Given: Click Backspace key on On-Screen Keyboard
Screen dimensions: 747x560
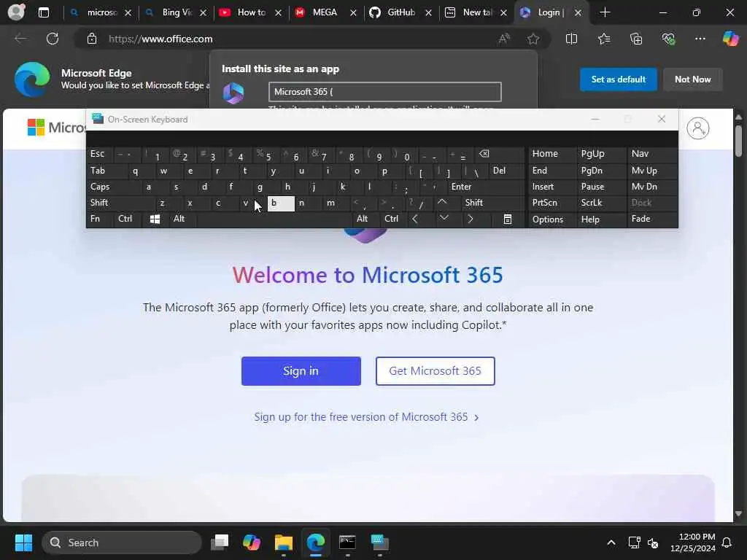Looking at the screenshot, I should (x=484, y=154).
